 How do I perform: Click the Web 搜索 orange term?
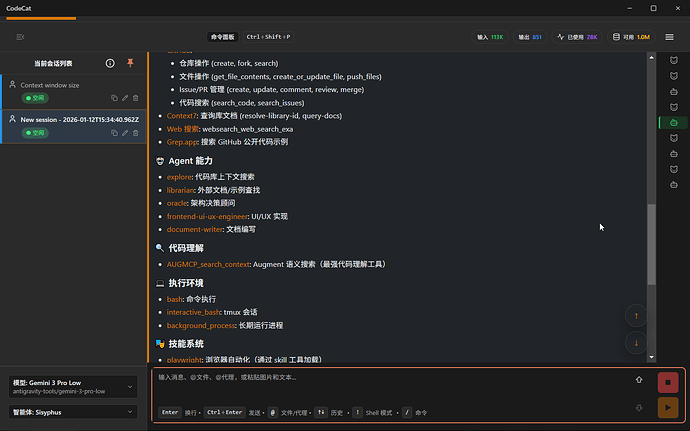coord(183,129)
